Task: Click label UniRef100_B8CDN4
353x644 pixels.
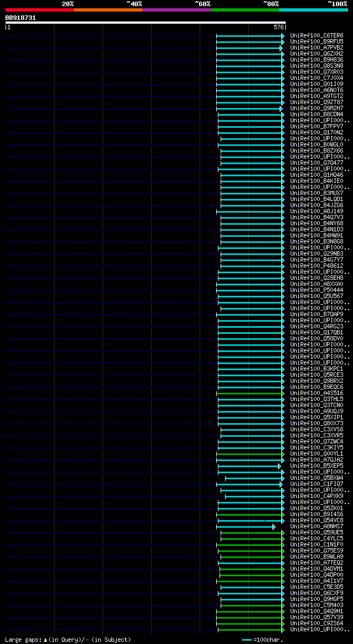Action: pyautogui.click(x=317, y=115)
